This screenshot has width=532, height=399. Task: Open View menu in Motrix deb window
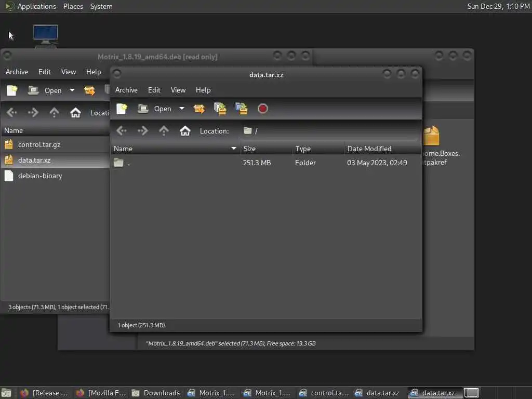pyautogui.click(x=69, y=72)
